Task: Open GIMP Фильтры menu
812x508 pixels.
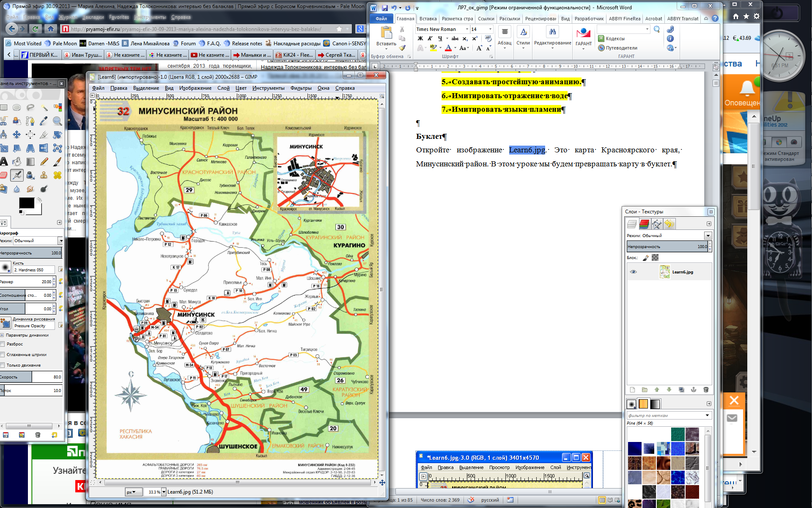Action: pyautogui.click(x=301, y=88)
